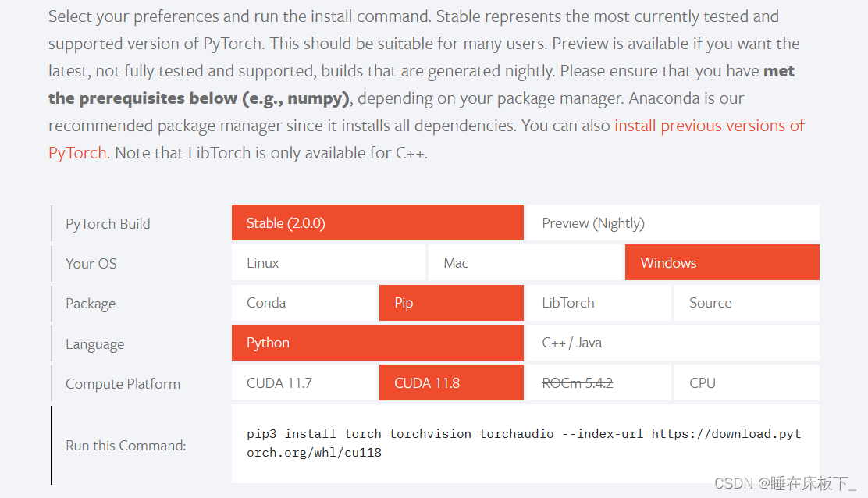Click the pip3 install command text

pos(523,443)
